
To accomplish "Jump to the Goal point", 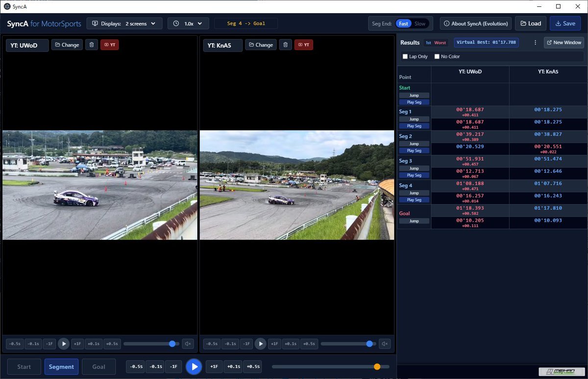I will (414, 221).
